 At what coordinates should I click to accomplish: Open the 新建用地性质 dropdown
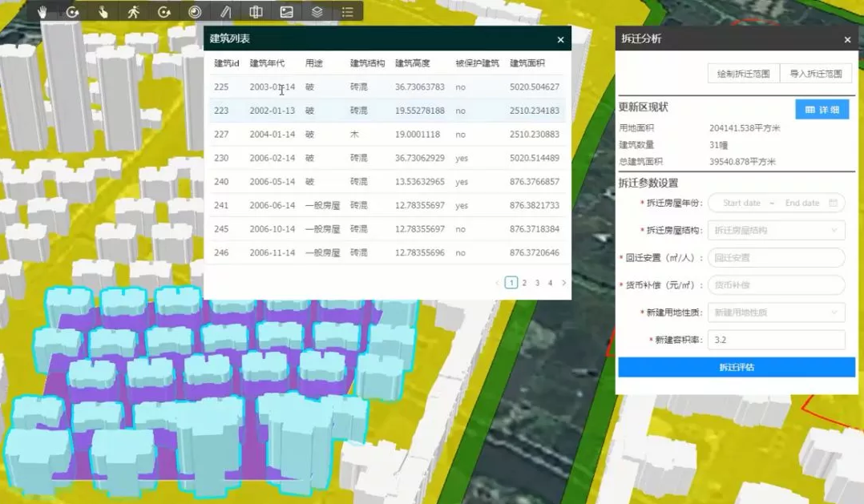(x=776, y=312)
